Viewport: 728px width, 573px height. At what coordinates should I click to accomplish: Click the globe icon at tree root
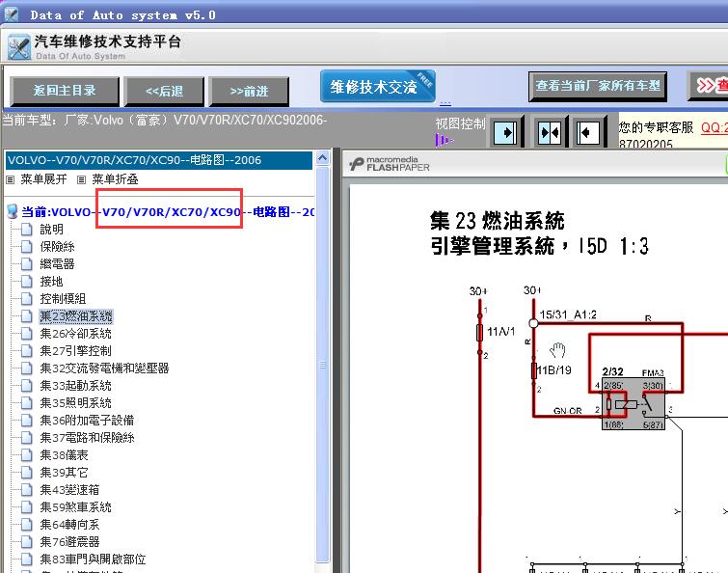coord(13,212)
